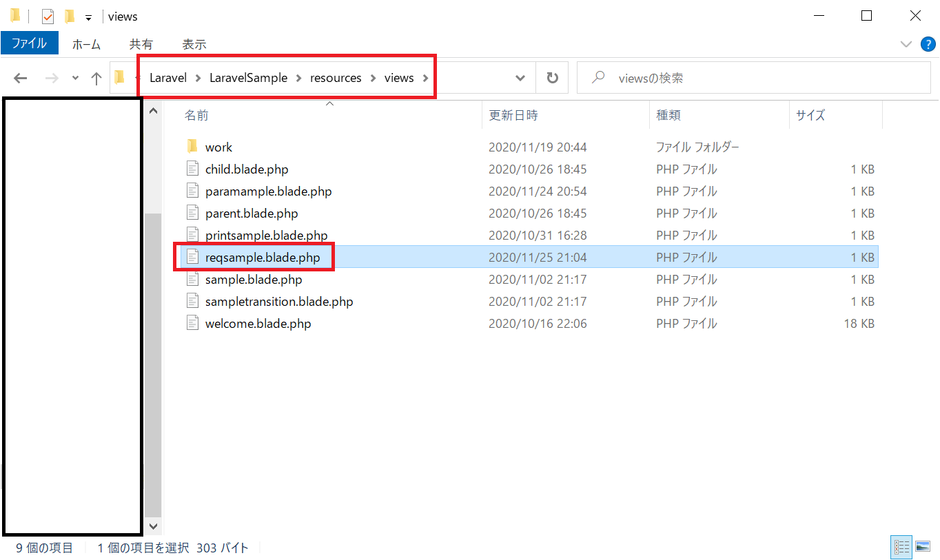Click the navigation pane scroll down arrow

click(x=153, y=527)
